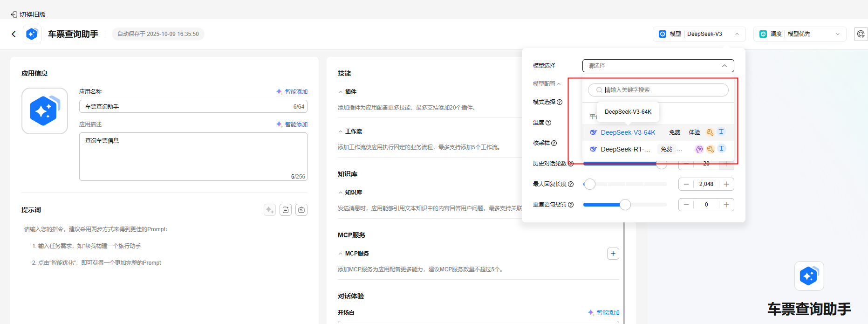Click help icon next to 核采样

click(x=554, y=143)
